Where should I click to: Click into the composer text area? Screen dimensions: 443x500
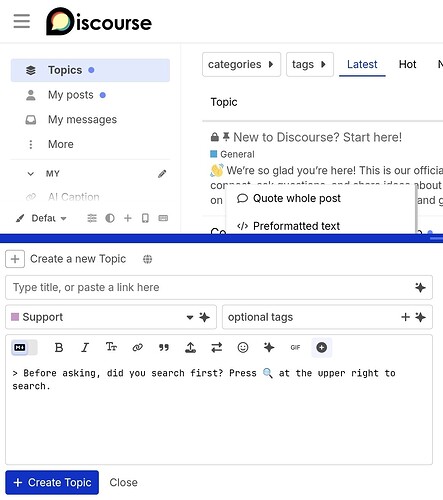point(219,412)
